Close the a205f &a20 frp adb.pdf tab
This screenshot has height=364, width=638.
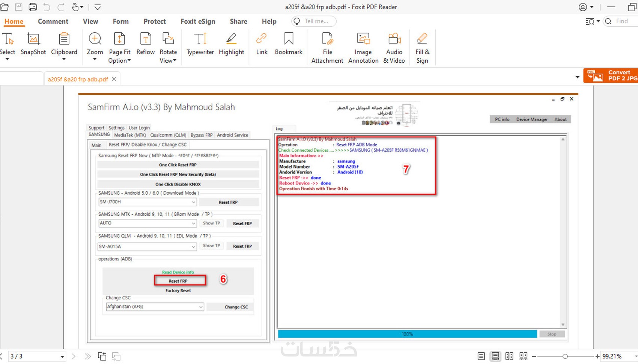(114, 79)
